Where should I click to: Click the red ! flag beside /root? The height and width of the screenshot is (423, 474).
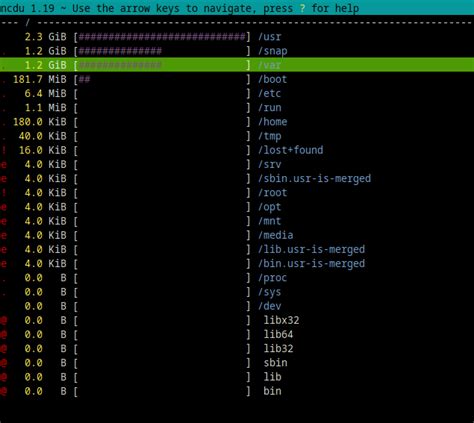(4, 193)
